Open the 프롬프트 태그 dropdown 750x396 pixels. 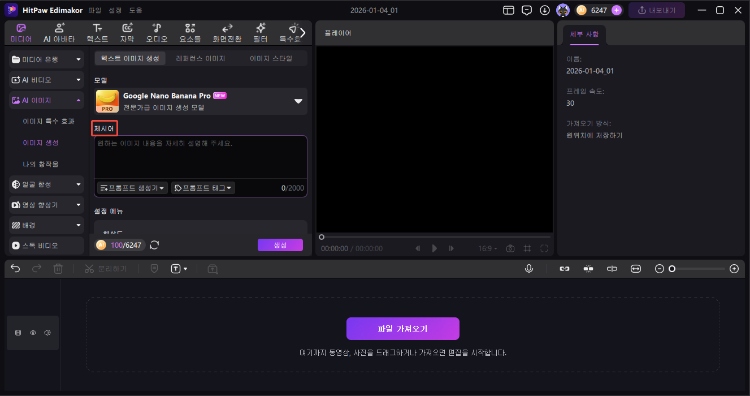[203, 188]
